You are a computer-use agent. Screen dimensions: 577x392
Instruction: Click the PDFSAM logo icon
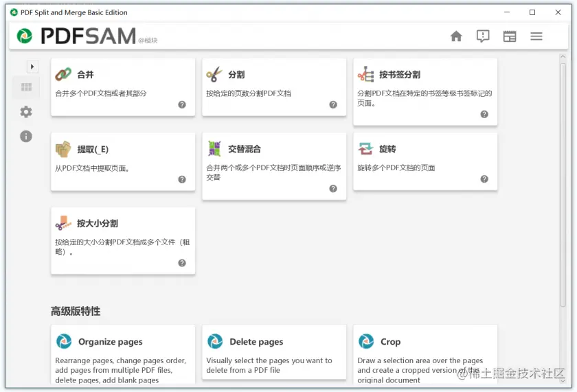pyautogui.click(x=25, y=36)
